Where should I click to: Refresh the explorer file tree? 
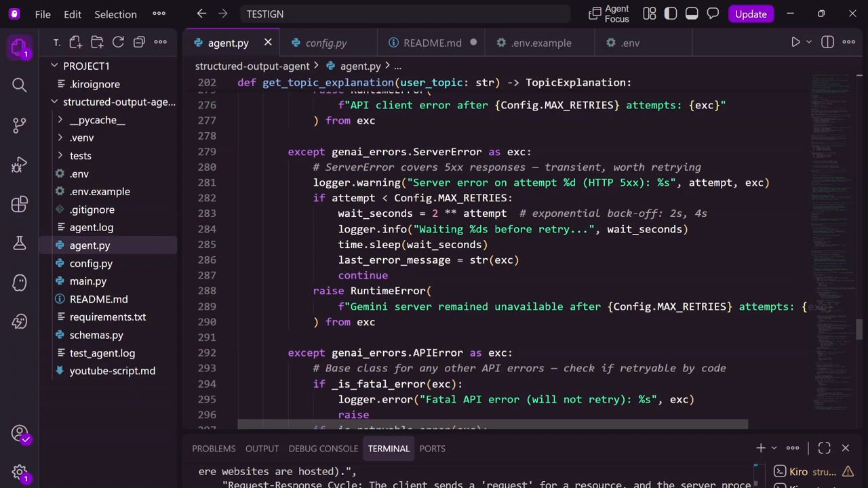pyautogui.click(x=118, y=42)
